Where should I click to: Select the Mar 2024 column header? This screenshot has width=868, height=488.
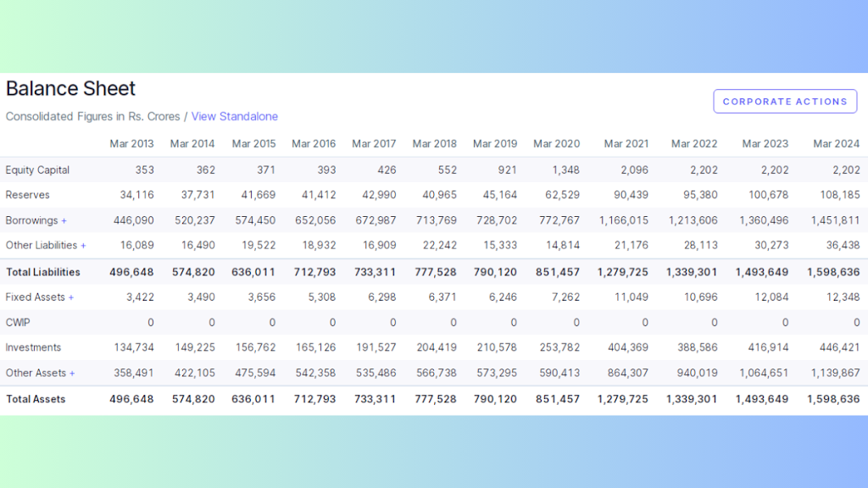[836, 144]
